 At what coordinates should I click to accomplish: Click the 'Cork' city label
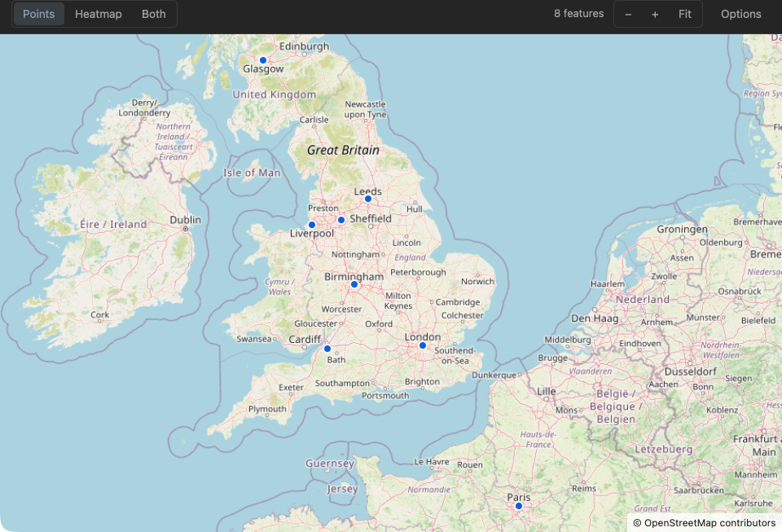pyautogui.click(x=99, y=314)
